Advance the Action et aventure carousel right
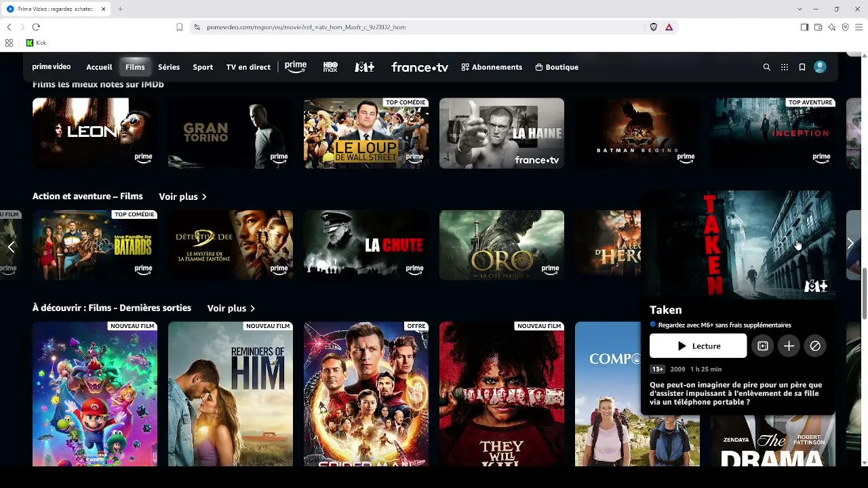 click(x=850, y=244)
